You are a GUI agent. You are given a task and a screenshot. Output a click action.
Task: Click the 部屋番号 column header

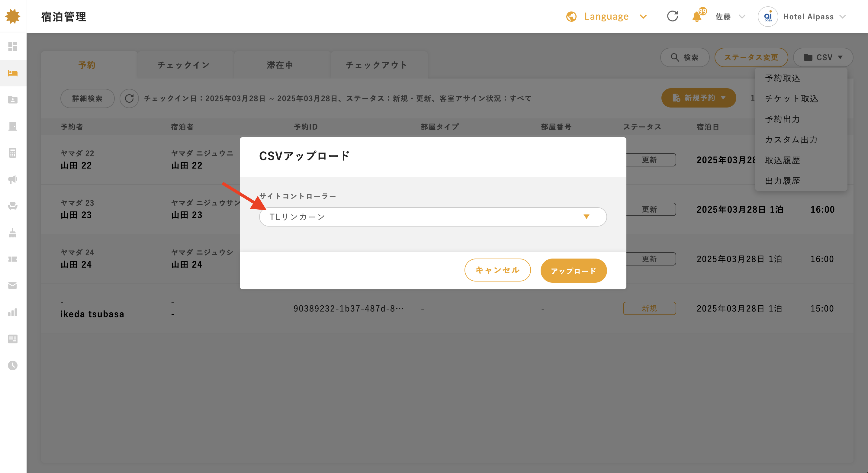point(556,127)
